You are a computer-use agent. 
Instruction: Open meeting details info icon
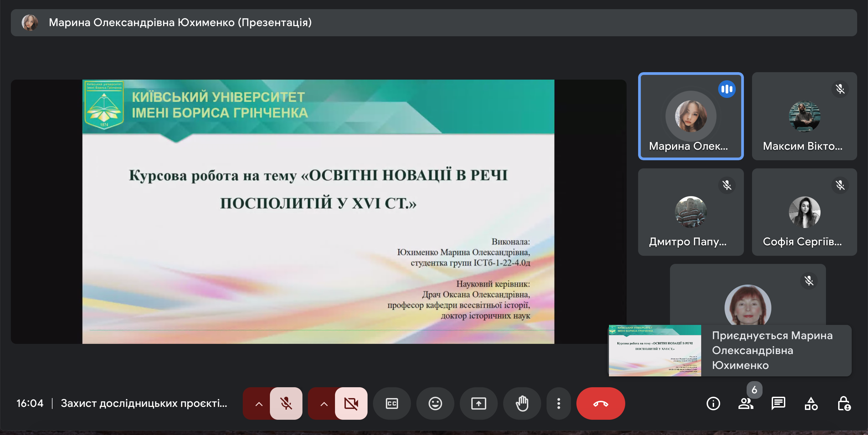[x=713, y=403]
